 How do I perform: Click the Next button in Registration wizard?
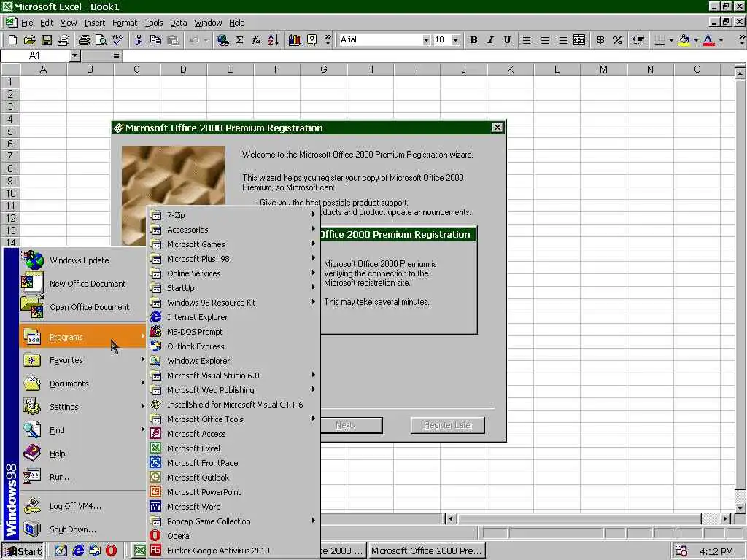coord(350,425)
